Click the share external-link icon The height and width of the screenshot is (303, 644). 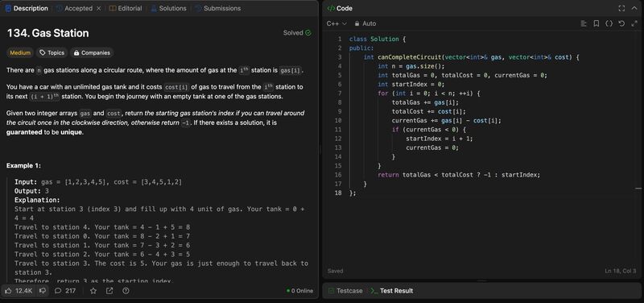tap(109, 291)
